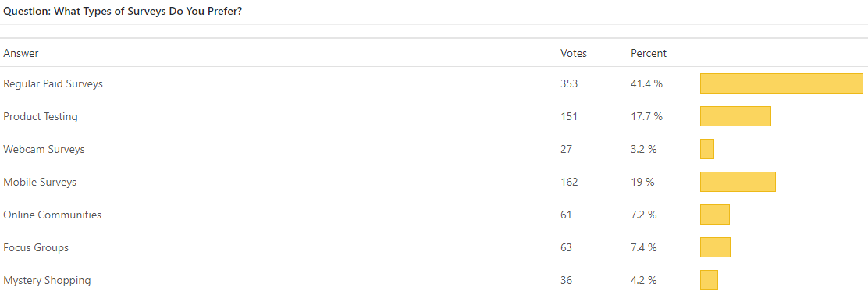The height and width of the screenshot is (298, 868).
Task: Click the 41.4 % percent value
Action: [646, 84]
